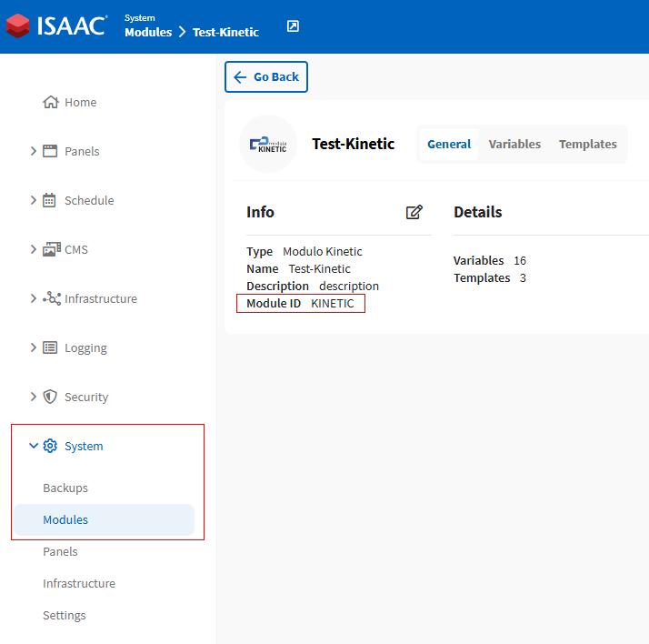Open Panels submenu under System
This screenshot has width=649, height=644.
pos(60,551)
